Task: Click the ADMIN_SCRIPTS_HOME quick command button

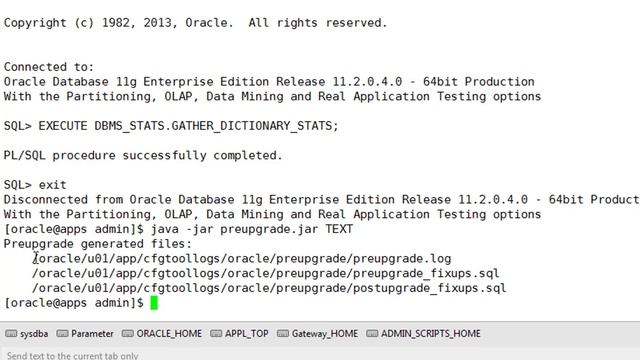Action: (424, 333)
